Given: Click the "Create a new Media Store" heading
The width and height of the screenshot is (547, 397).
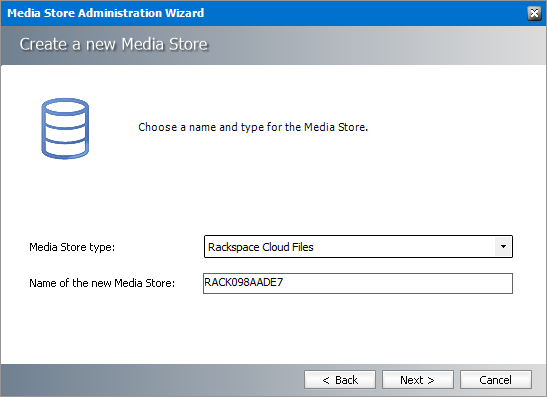Looking at the screenshot, I should [x=114, y=44].
